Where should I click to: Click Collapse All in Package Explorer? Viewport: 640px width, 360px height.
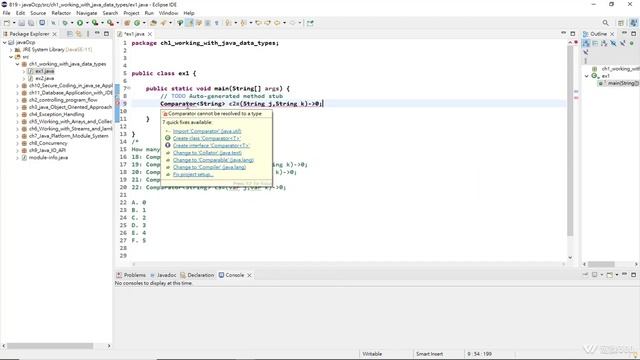(70, 34)
